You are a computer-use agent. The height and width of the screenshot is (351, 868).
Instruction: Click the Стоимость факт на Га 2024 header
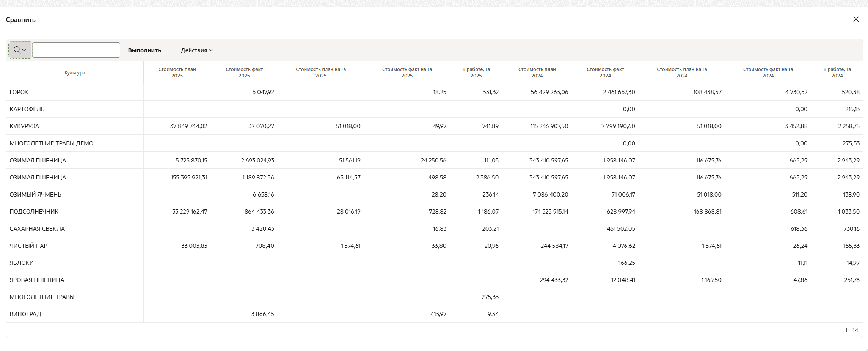click(x=768, y=72)
